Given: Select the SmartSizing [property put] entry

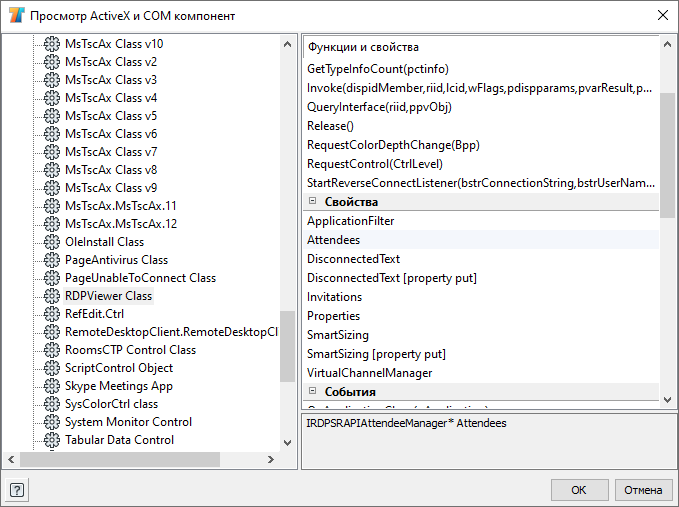Looking at the screenshot, I should (x=376, y=354).
